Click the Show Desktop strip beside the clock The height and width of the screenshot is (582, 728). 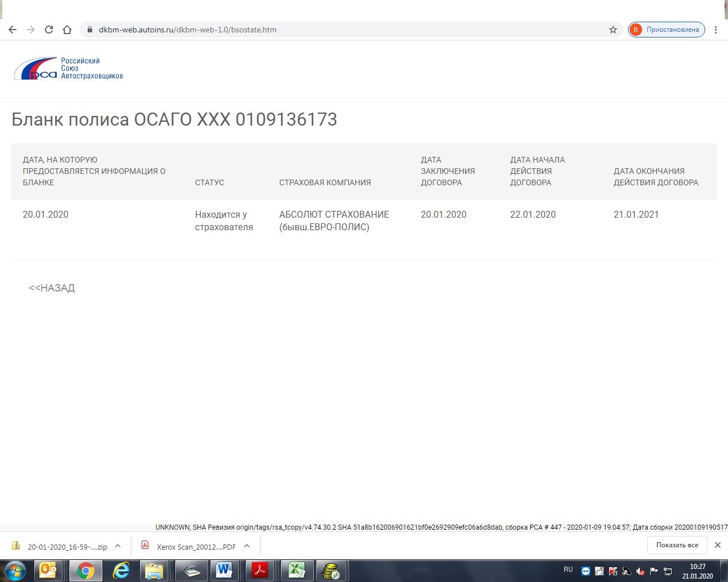pos(723,571)
